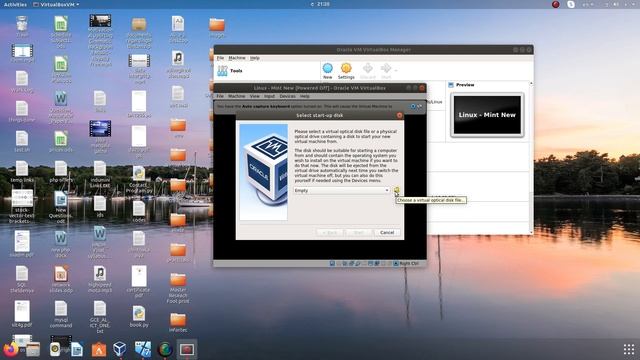This screenshot has width=640, height=360.
Task: Choose a virtual optical disk file folder icon
Action: coord(396,190)
